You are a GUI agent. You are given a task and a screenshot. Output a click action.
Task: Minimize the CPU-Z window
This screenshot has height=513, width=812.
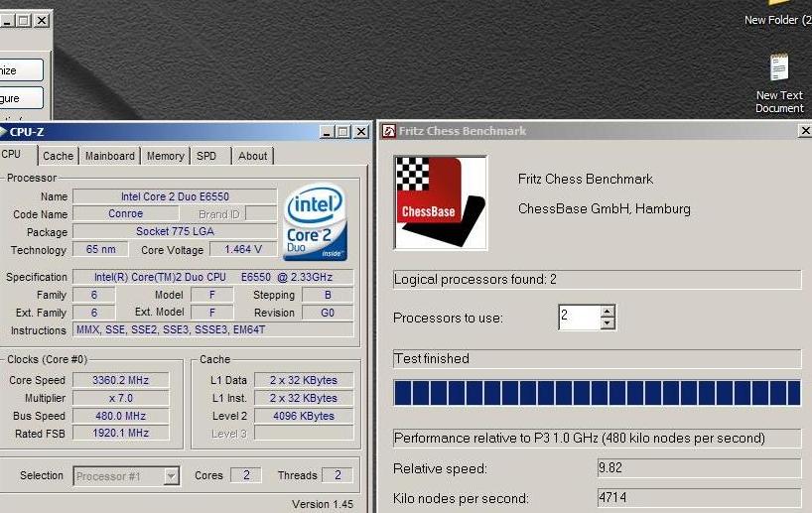[x=327, y=132]
